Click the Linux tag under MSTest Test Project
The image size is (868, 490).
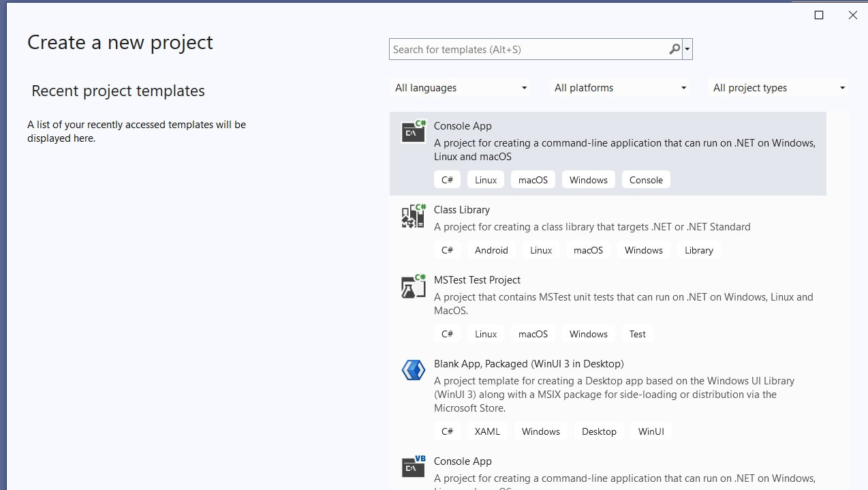point(486,334)
